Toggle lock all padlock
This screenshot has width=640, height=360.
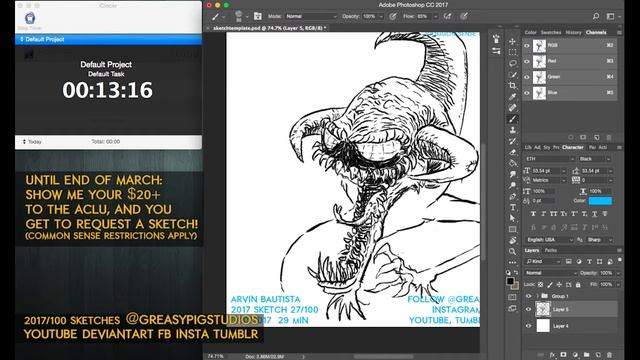578,284
